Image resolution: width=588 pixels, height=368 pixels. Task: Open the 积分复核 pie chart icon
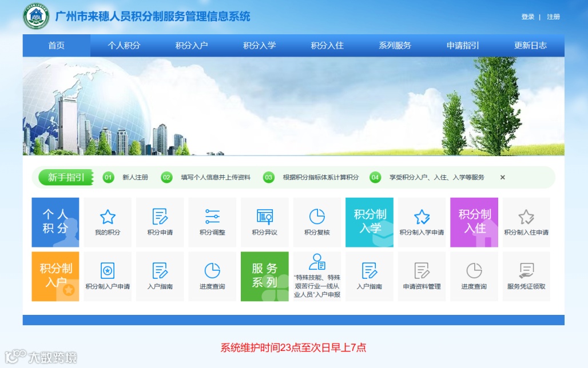point(317,217)
